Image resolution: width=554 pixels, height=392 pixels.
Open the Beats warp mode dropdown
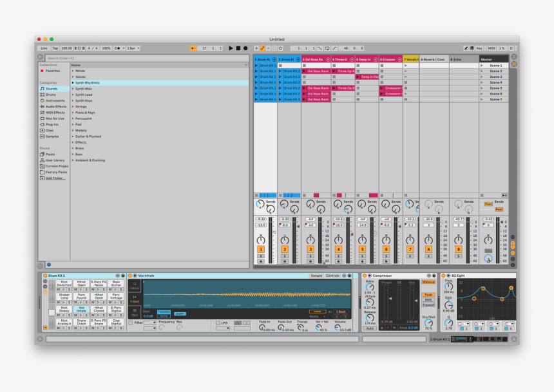(318, 317)
